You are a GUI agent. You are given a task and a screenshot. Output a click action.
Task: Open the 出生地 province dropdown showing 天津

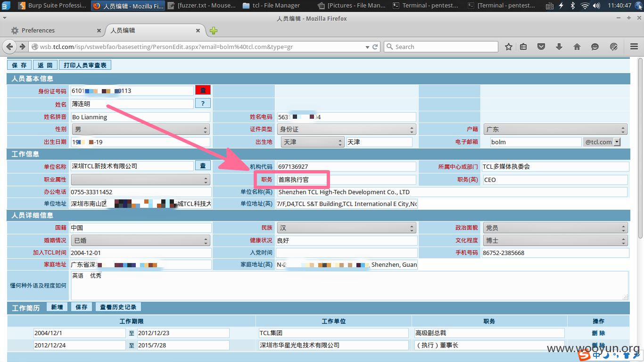(313, 142)
